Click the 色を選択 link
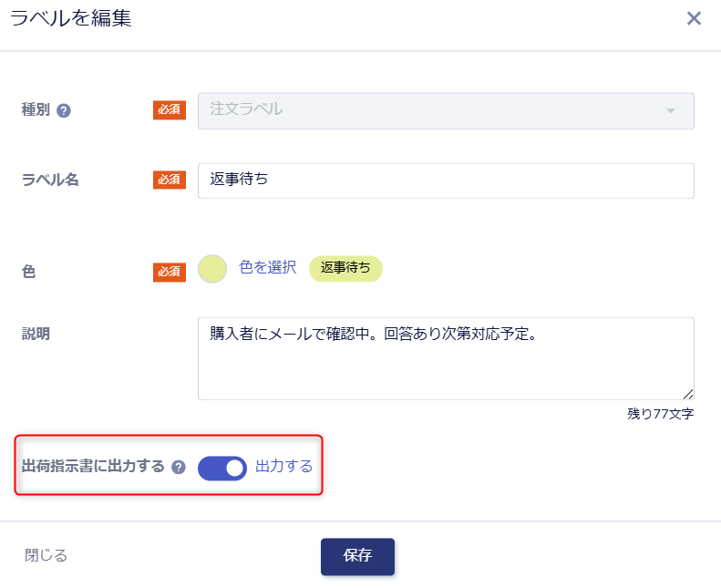Viewport: 721px width, 588px height. pos(268,268)
